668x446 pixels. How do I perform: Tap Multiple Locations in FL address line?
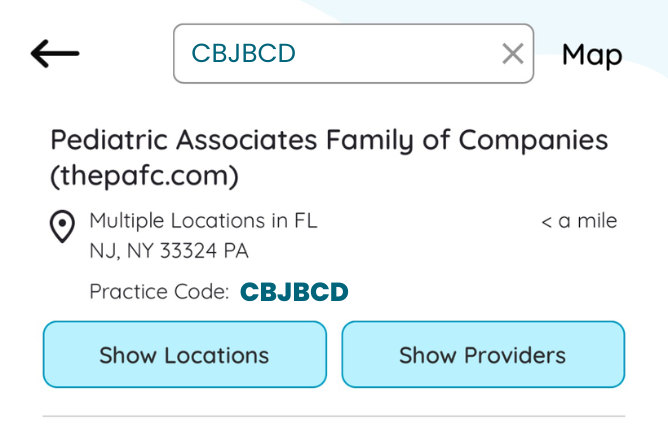tap(204, 221)
